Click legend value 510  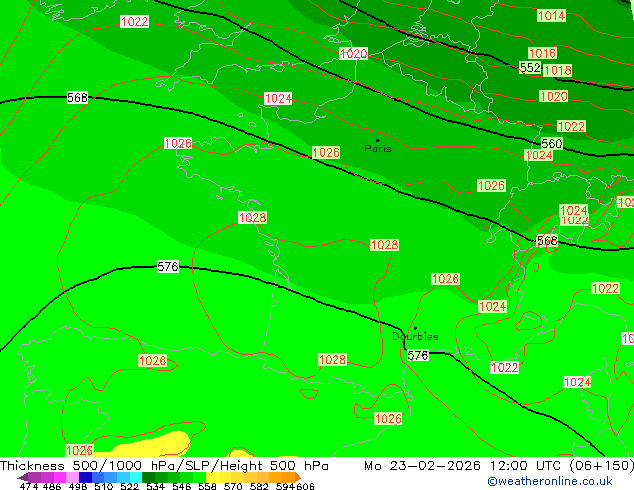104,486
